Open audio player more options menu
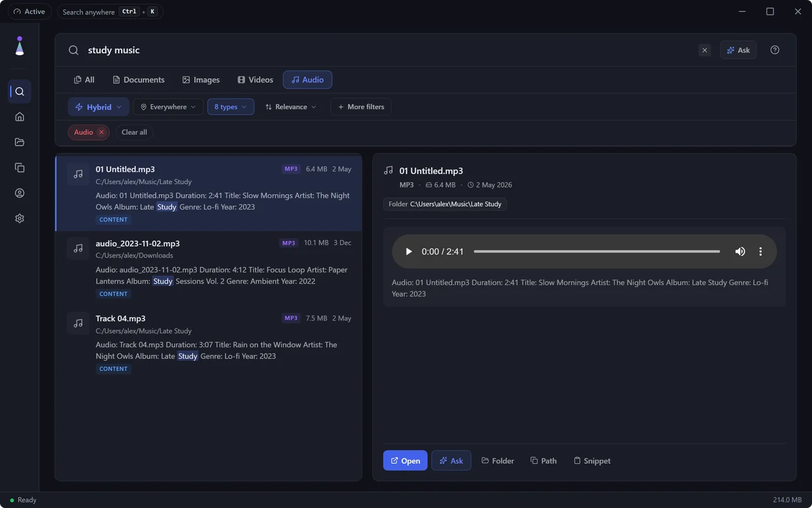The image size is (812, 508). coord(761,251)
